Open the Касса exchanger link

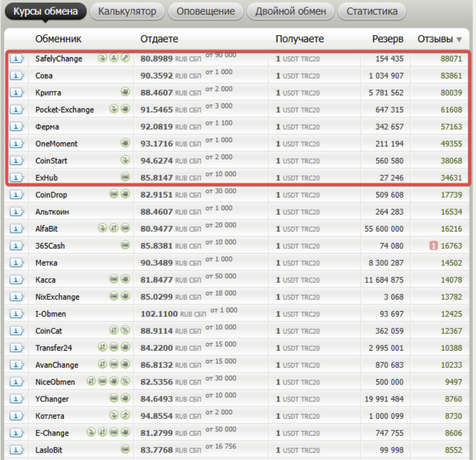tap(45, 280)
